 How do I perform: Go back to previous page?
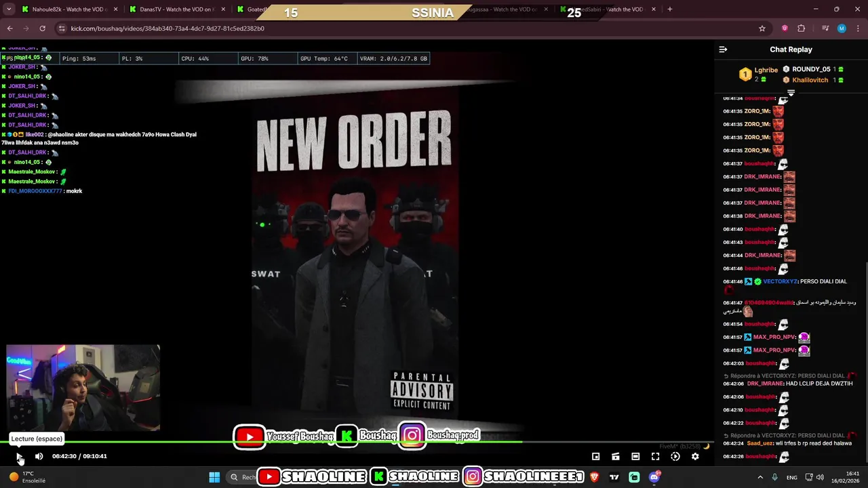coord(9,28)
